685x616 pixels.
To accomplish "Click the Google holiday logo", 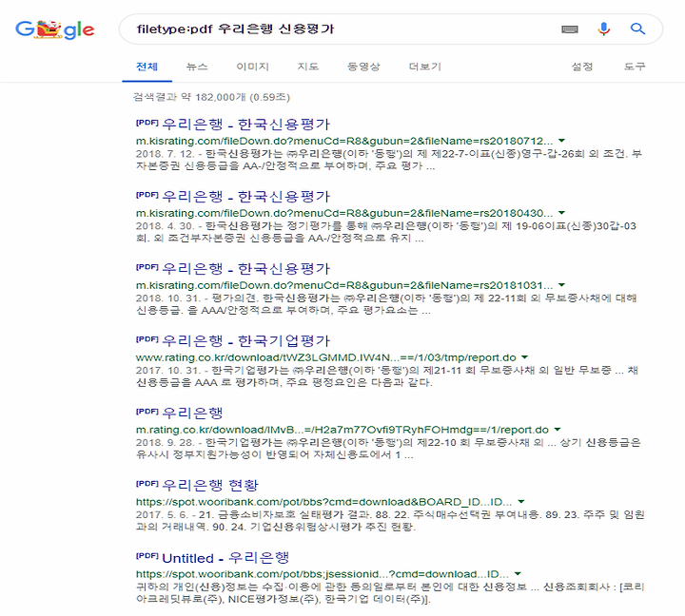I will pyautogui.click(x=54, y=29).
